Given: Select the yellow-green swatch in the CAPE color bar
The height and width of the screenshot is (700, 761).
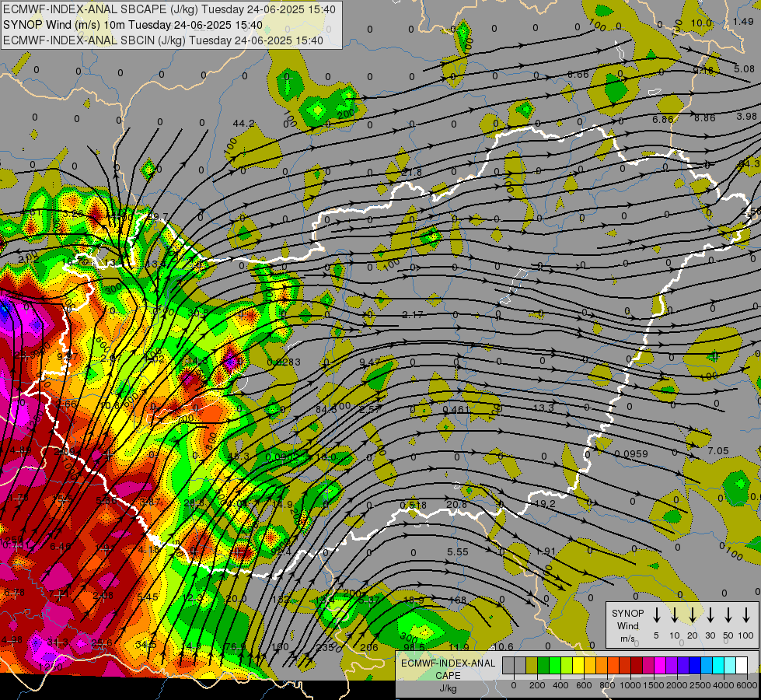Looking at the screenshot, I should coord(567,665).
